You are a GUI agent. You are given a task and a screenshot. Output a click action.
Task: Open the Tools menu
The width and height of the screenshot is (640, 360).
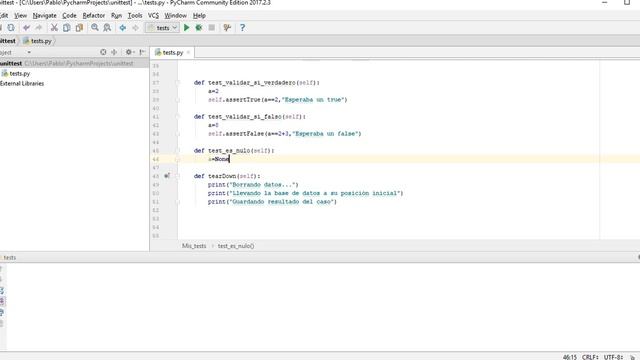135,16
